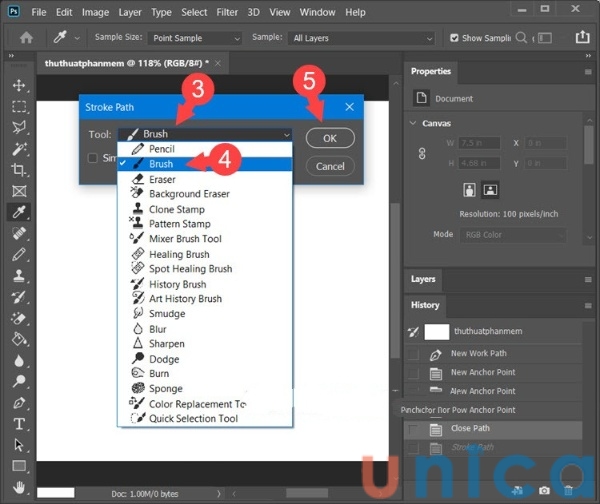Open the Filter menu
The width and height of the screenshot is (600, 504).
click(x=227, y=12)
